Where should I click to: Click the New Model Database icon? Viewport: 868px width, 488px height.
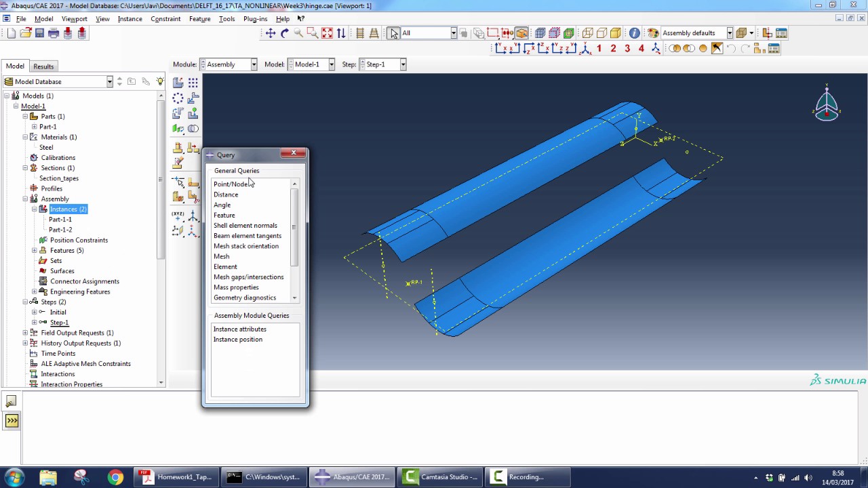tap(12, 33)
